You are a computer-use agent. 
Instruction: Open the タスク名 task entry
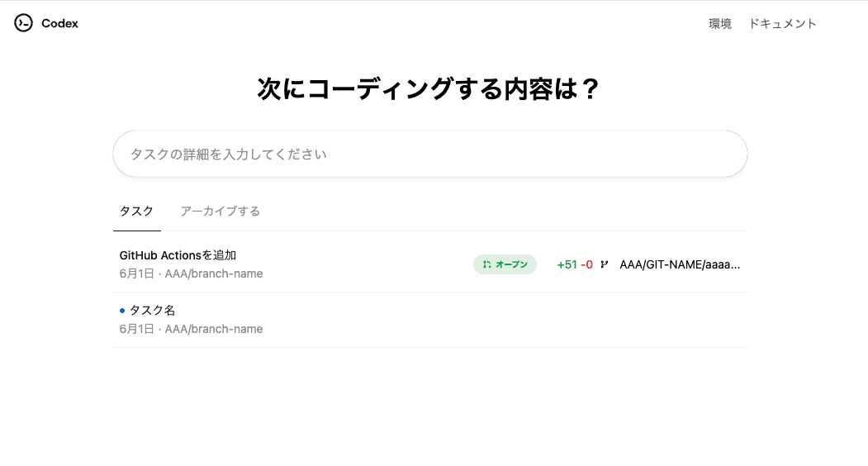pyautogui.click(x=152, y=311)
